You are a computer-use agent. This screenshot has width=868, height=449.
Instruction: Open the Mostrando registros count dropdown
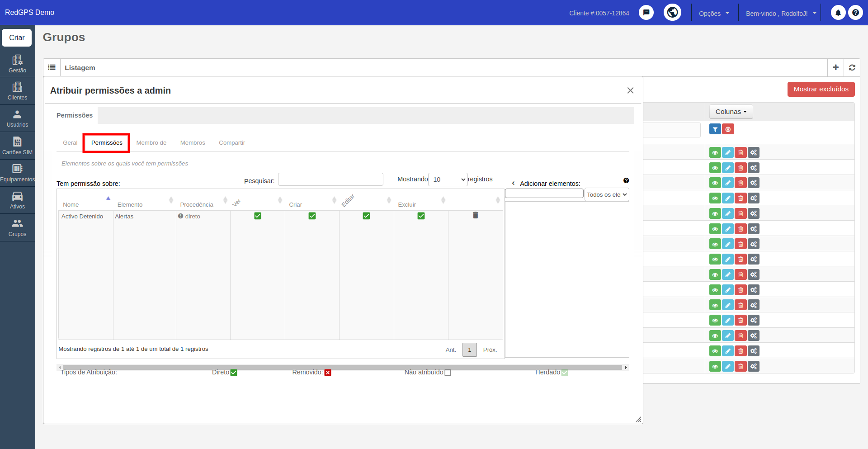[448, 180]
